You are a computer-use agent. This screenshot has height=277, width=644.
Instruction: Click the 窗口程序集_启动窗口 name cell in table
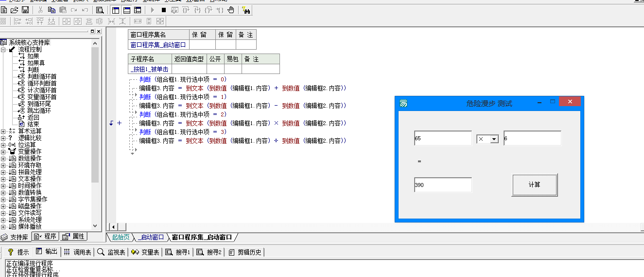click(158, 45)
